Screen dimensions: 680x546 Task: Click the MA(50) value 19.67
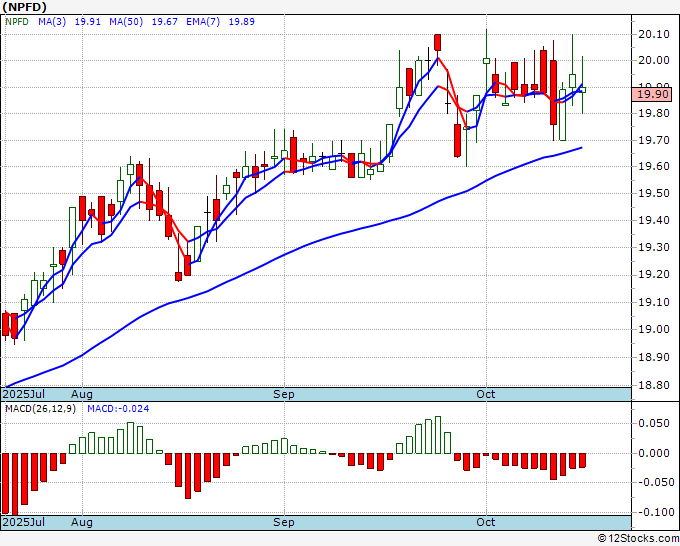[164, 22]
